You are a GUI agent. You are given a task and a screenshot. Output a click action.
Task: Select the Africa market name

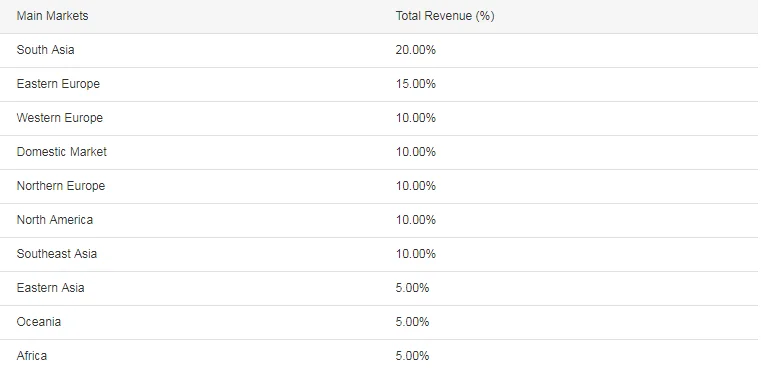tap(32, 356)
